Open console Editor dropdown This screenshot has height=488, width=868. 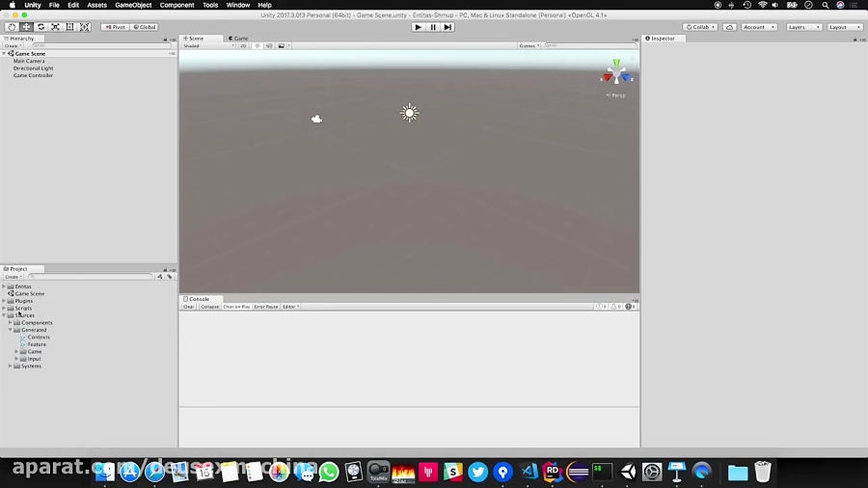coord(290,307)
